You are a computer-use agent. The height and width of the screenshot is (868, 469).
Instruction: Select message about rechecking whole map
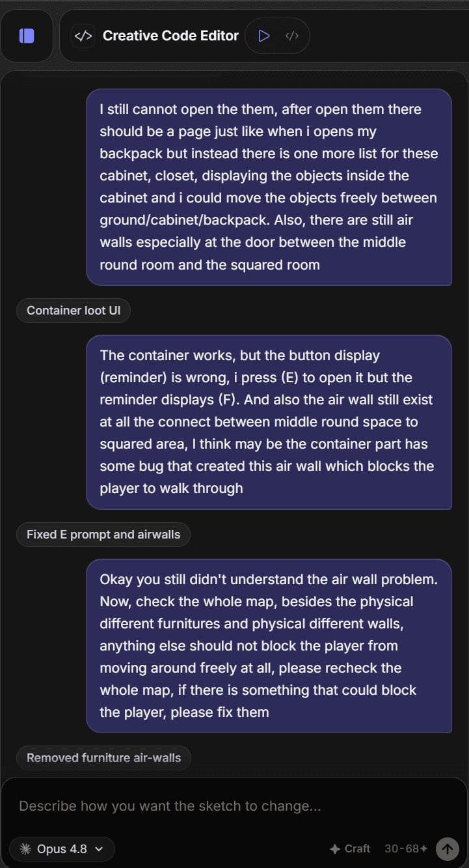pos(269,646)
